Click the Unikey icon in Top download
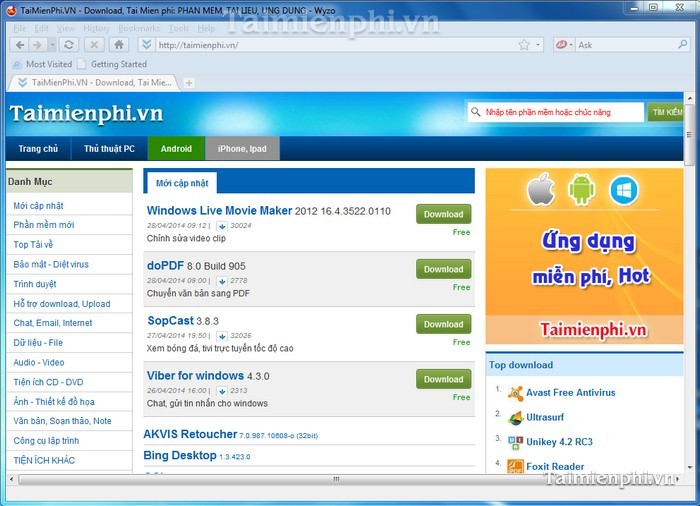 click(x=515, y=442)
